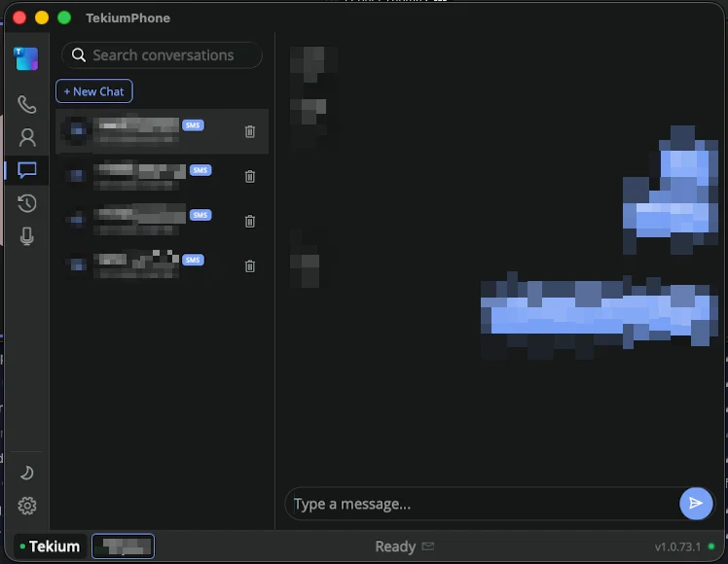Open Settings gear icon
The width and height of the screenshot is (728, 564).
click(27, 506)
